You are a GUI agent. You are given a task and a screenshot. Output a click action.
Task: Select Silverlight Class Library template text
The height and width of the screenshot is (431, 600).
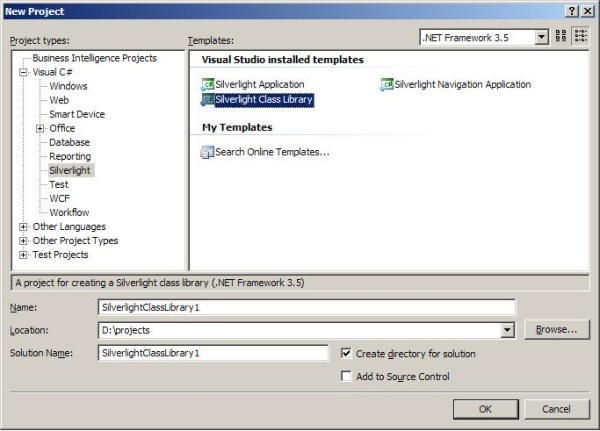[x=264, y=100]
